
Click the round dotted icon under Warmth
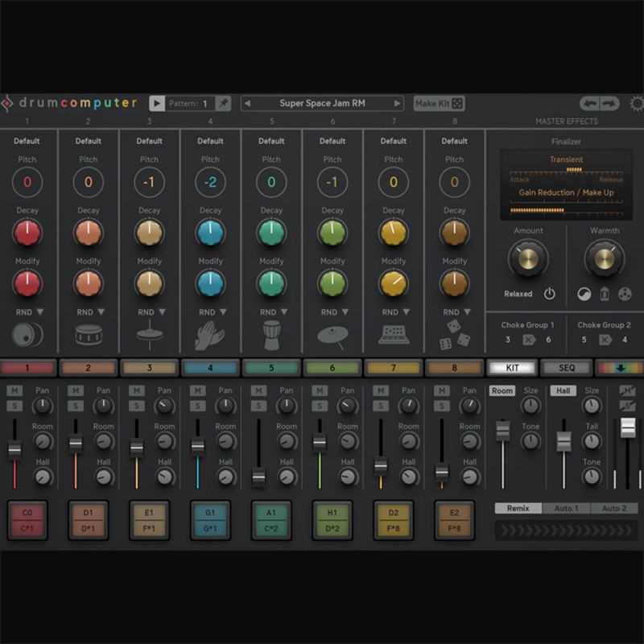click(x=625, y=294)
